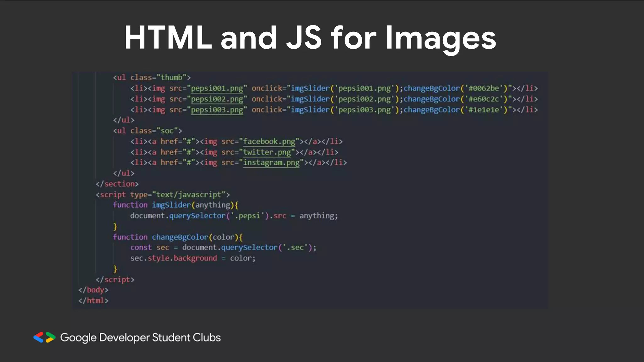Screen dimensions: 644x362
Task: Click the sec.style.background assignment line
Action: tap(193, 258)
